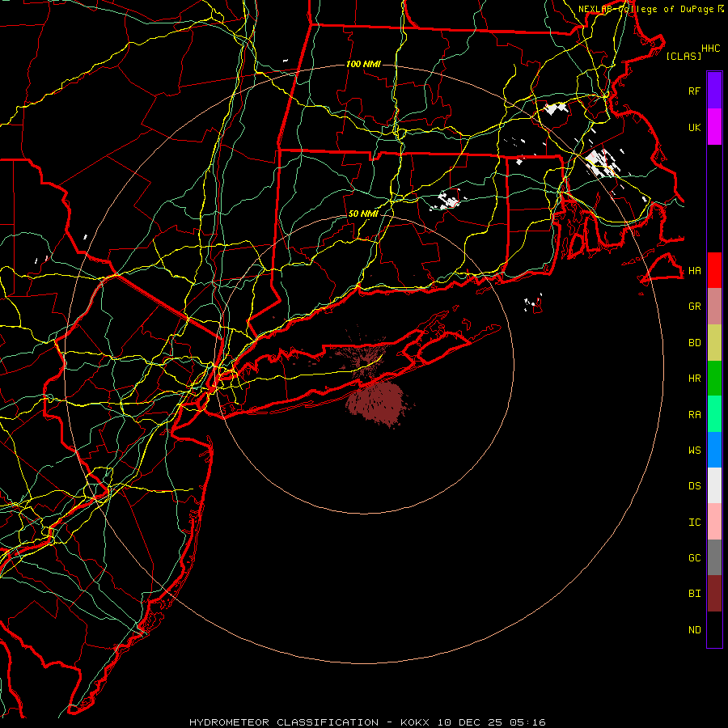Screen dimensions: 728x728
Task: Click the HA red legend swatch
Action: [x=714, y=270]
